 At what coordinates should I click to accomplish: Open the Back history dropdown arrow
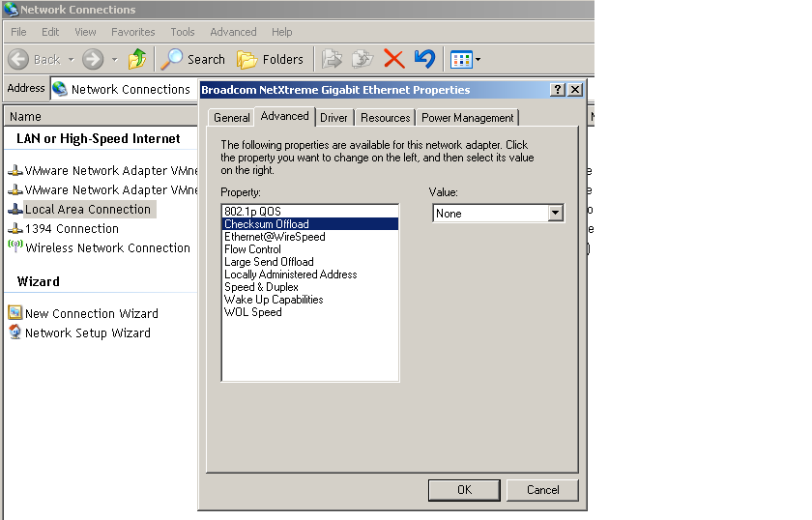pyautogui.click(x=72, y=60)
